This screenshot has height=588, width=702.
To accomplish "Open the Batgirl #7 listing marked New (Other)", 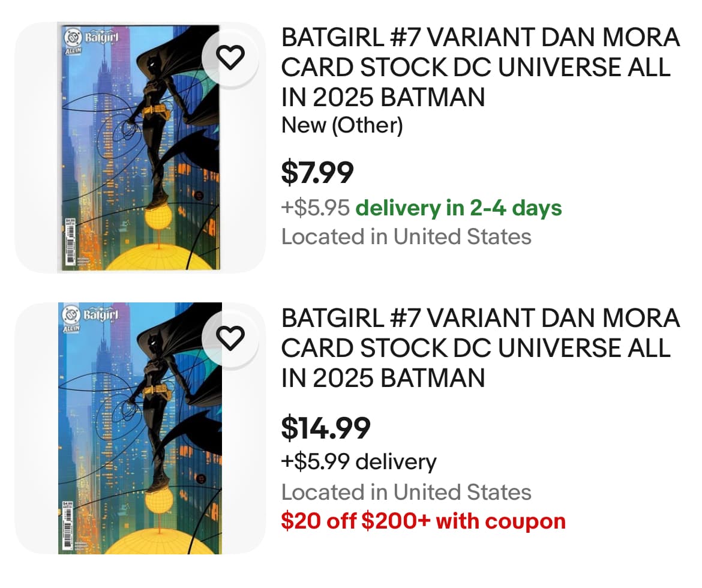I will (x=480, y=68).
